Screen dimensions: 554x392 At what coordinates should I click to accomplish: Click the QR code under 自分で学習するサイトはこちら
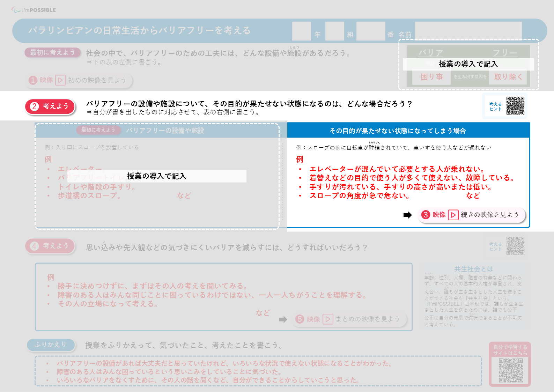pos(510,370)
